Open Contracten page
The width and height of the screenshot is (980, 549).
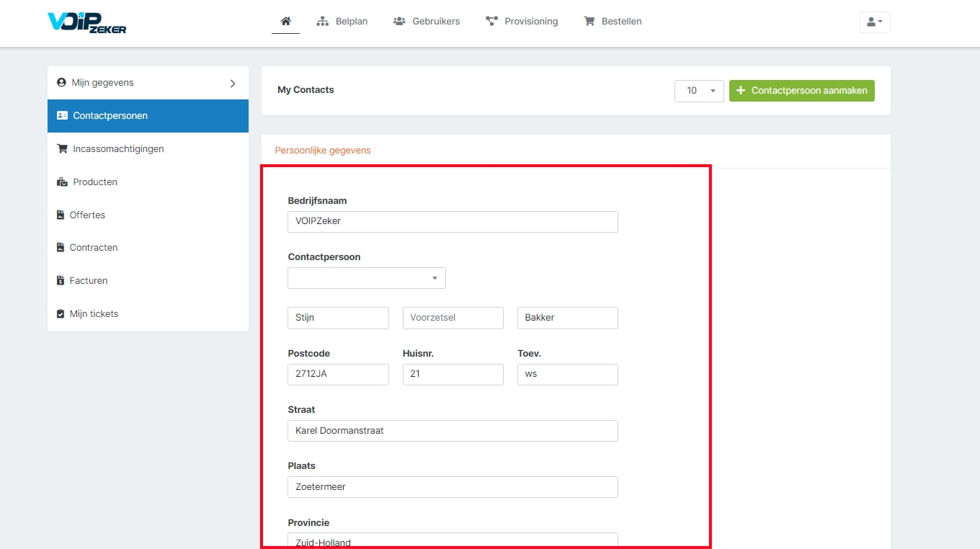click(148, 248)
